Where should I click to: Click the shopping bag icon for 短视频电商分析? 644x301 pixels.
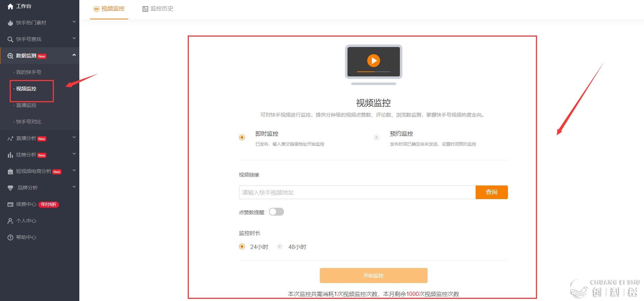pos(10,171)
